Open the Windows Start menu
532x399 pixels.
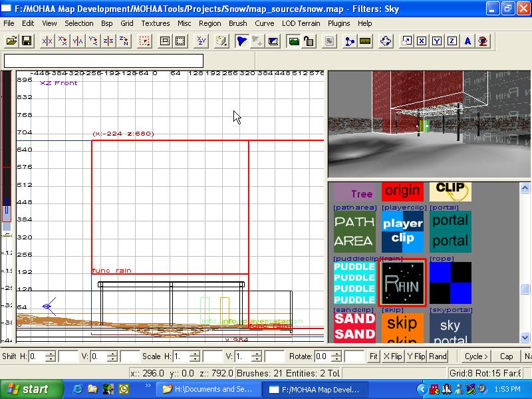(x=28, y=389)
